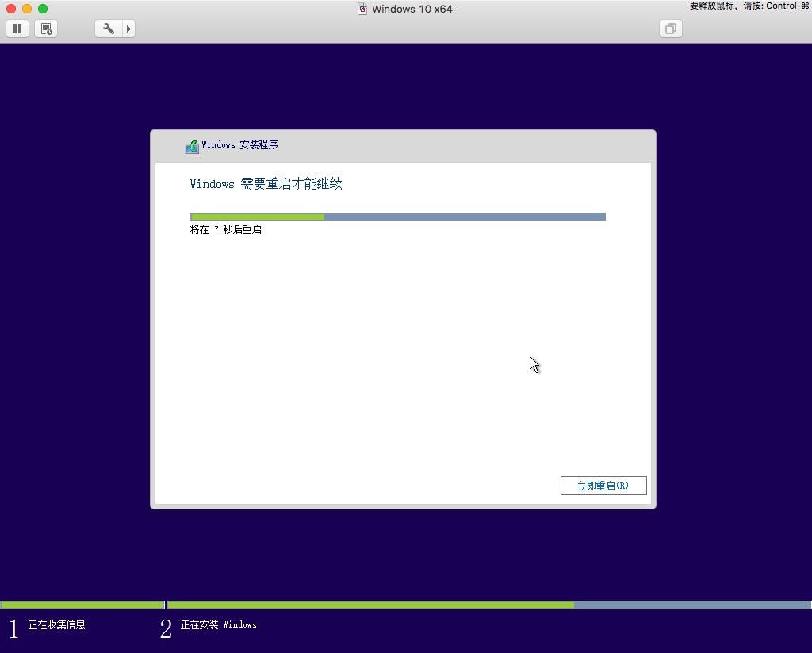Image resolution: width=812 pixels, height=653 pixels.
Task: Pause the virtual machine
Action: point(17,29)
